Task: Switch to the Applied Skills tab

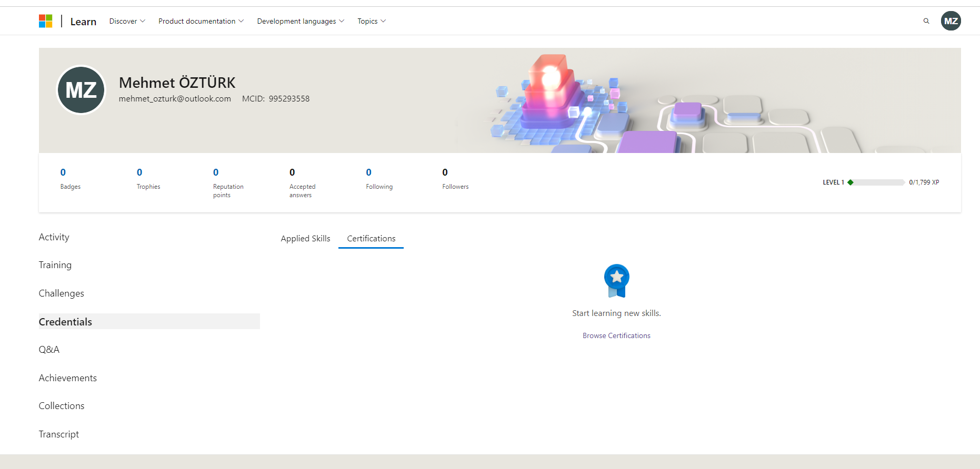Action: click(x=305, y=238)
